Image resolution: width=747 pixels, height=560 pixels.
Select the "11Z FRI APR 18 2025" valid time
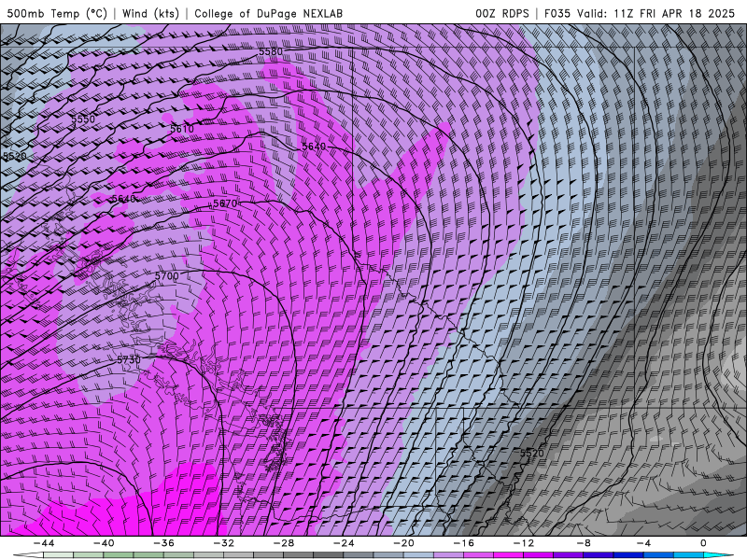click(x=674, y=13)
